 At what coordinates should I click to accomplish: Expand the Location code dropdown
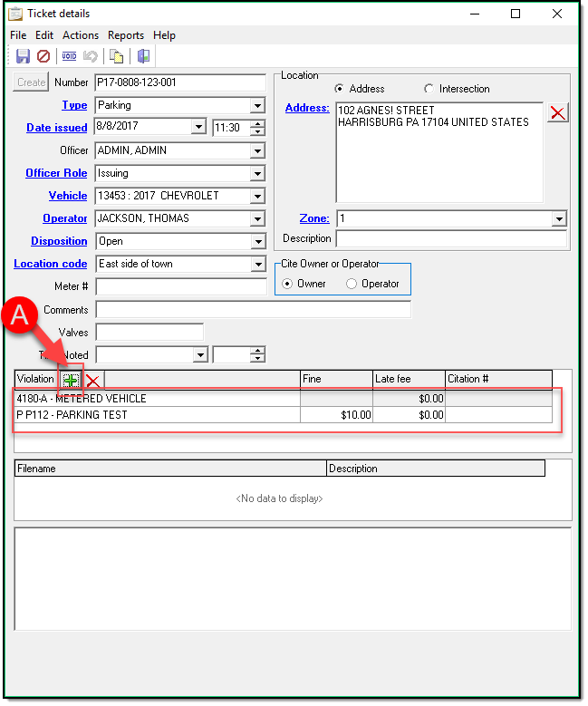[257, 265]
